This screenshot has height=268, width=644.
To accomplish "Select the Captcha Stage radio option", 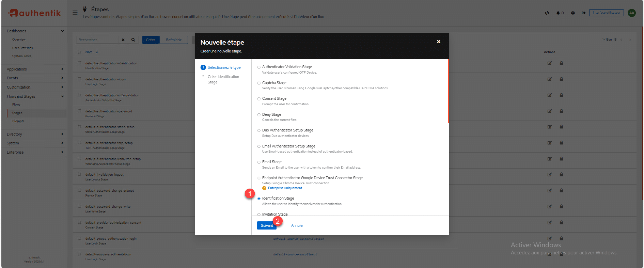I will pyautogui.click(x=259, y=83).
